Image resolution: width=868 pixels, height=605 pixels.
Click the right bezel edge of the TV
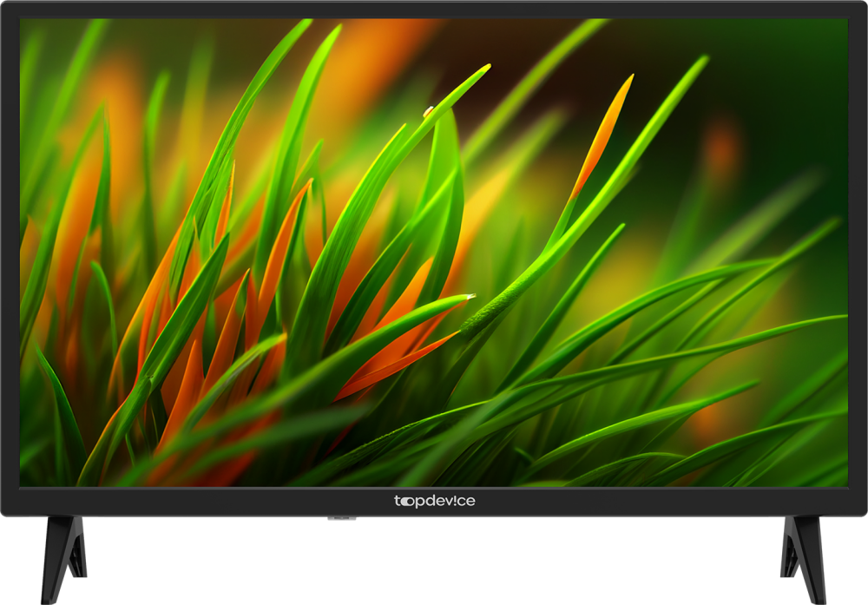click(x=858, y=260)
